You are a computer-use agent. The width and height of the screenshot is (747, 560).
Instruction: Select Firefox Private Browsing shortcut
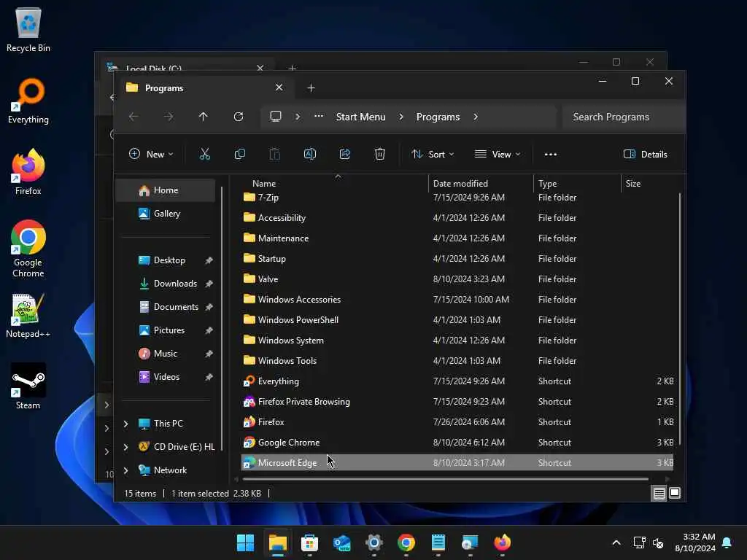(303, 402)
